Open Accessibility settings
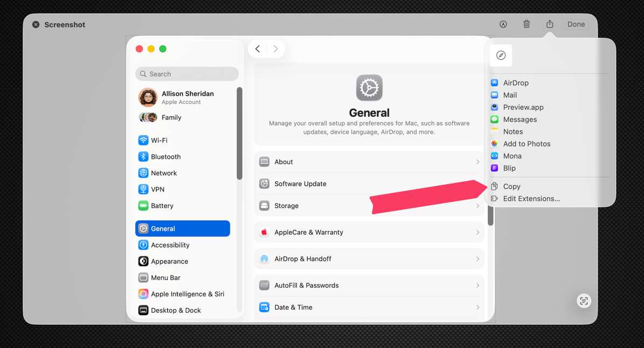Screen dimensions: 644x348 170,245
